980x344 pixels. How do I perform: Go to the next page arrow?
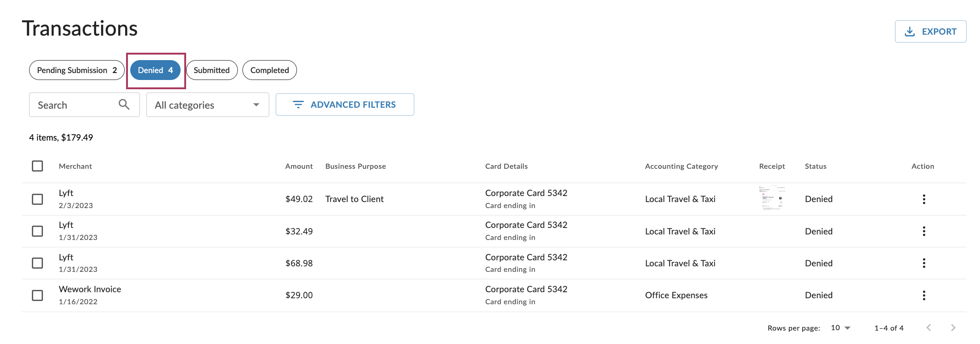953,328
